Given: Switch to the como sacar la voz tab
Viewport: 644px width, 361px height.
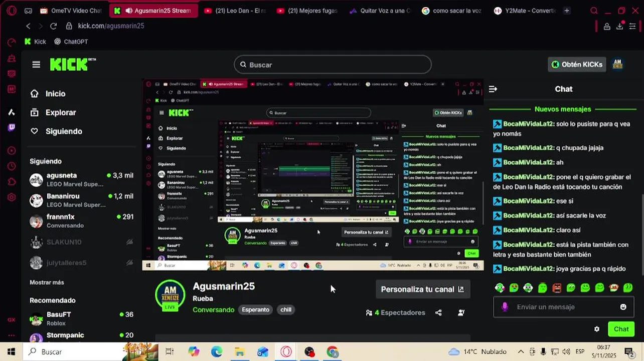Looking at the screenshot, I should 452,11.
